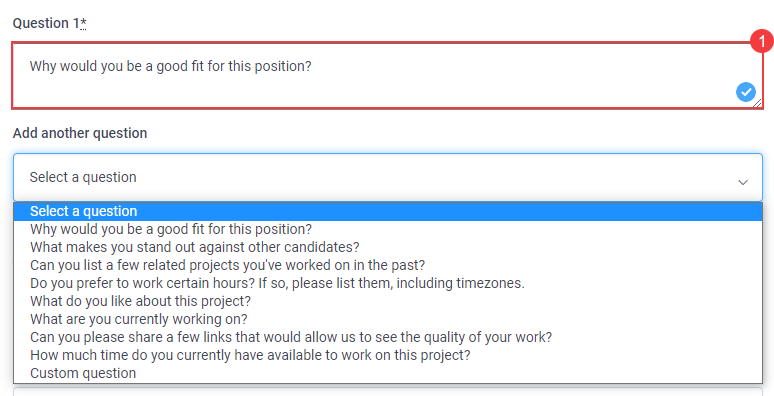The height and width of the screenshot is (396, 774).
Task: Collapse dropdown using the chevron arrow
Action: pyautogui.click(x=742, y=182)
